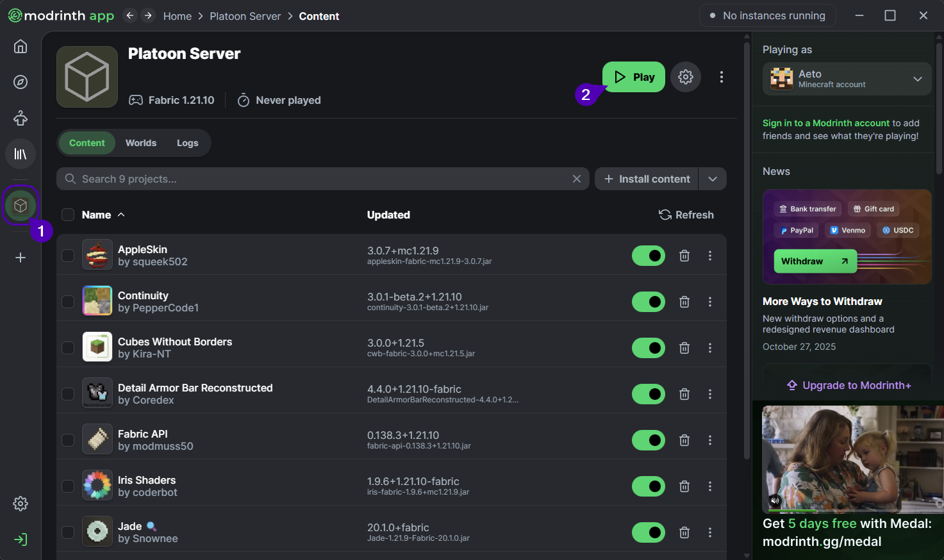Disable the Continuity mod toggle
Image resolution: width=944 pixels, height=560 pixels.
click(x=649, y=302)
